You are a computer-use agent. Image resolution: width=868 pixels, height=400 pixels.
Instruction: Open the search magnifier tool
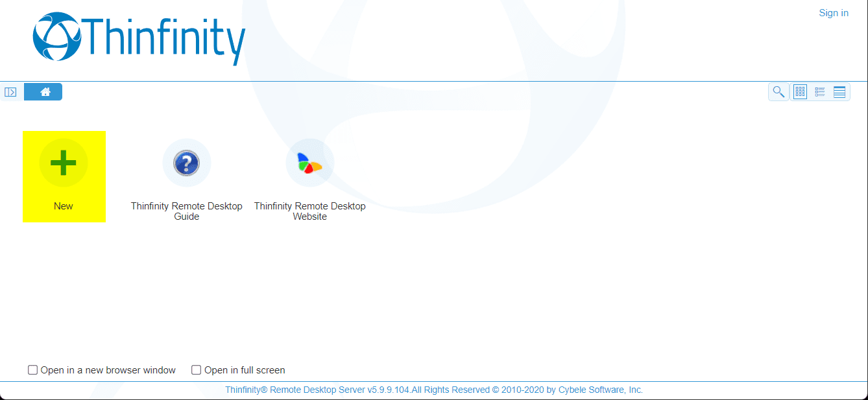click(x=778, y=92)
